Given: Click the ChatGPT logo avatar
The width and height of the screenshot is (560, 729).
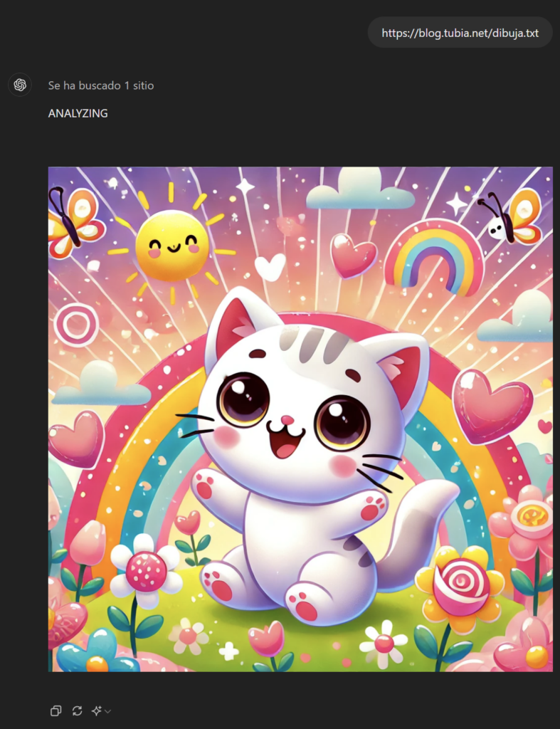Looking at the screenshot, I should 20,85.
